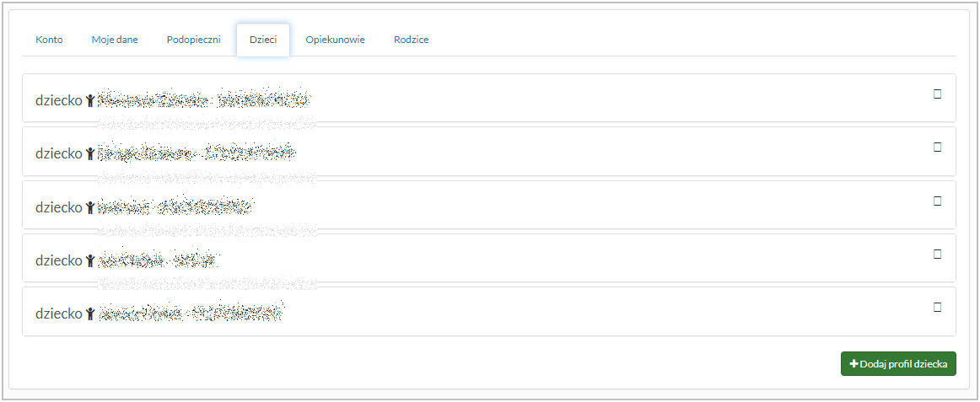
Task: Open the Opiekunowie tab
Action: coord(336,40)
